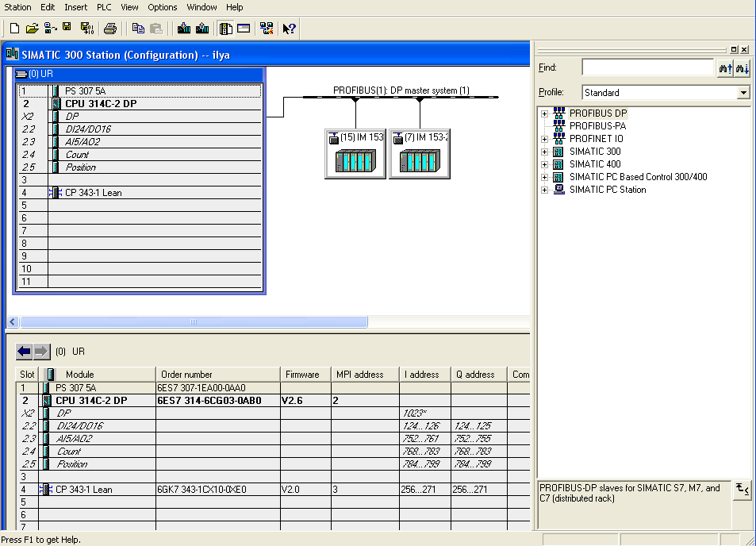The image size is (756, 546).
Task: Expand the PROFIBUS DP catalog node
Action: point(544,113)
